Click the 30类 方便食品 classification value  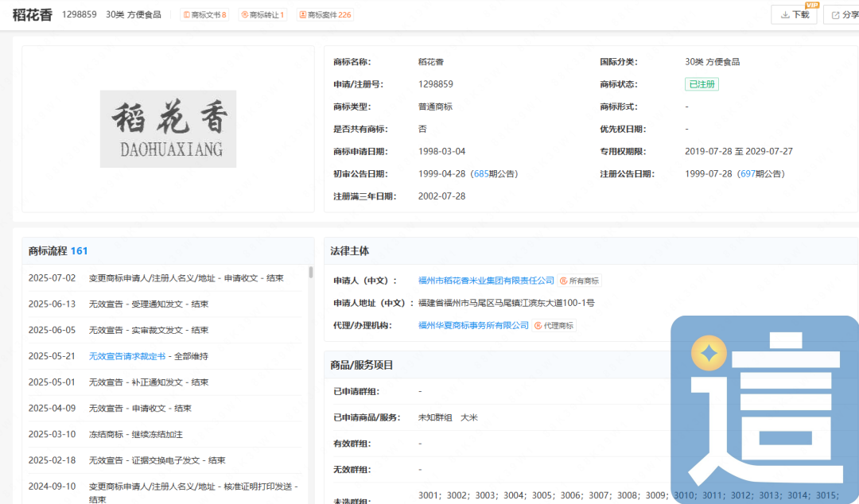point(712,62)
